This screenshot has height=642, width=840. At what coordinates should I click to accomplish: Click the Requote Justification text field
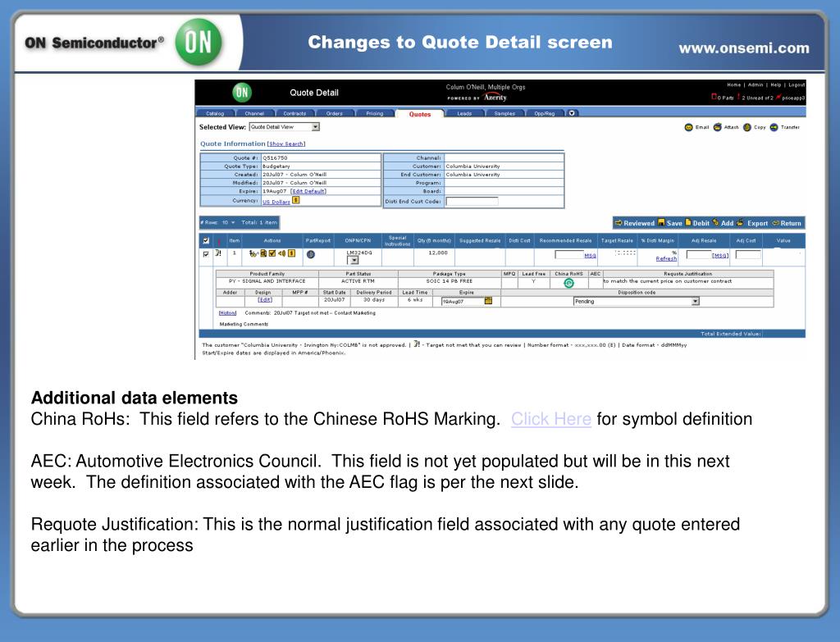[688, 281]
